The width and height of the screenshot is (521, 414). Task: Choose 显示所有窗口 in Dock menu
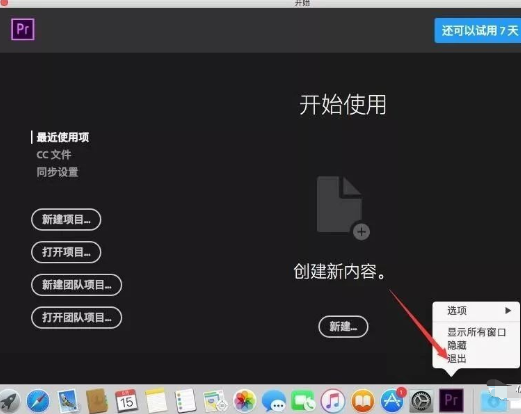[x=476, y=332]
